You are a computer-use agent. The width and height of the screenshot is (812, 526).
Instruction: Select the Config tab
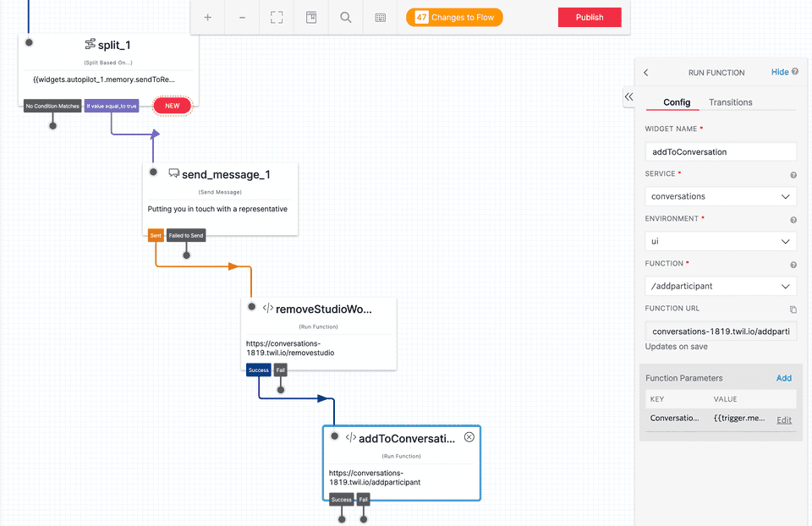pos(673,101)
